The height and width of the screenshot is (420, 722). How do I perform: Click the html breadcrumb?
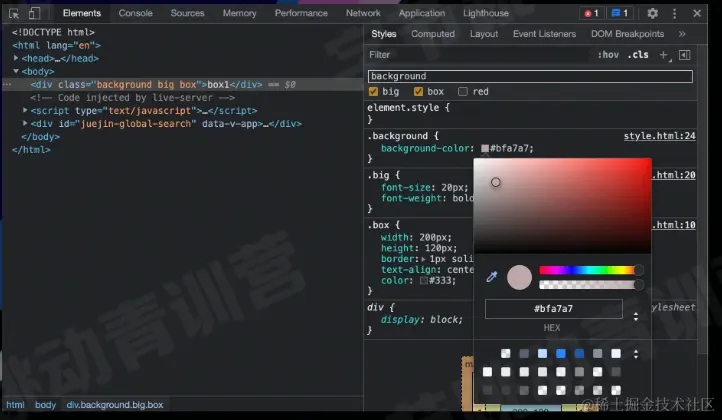coord(15,405)
